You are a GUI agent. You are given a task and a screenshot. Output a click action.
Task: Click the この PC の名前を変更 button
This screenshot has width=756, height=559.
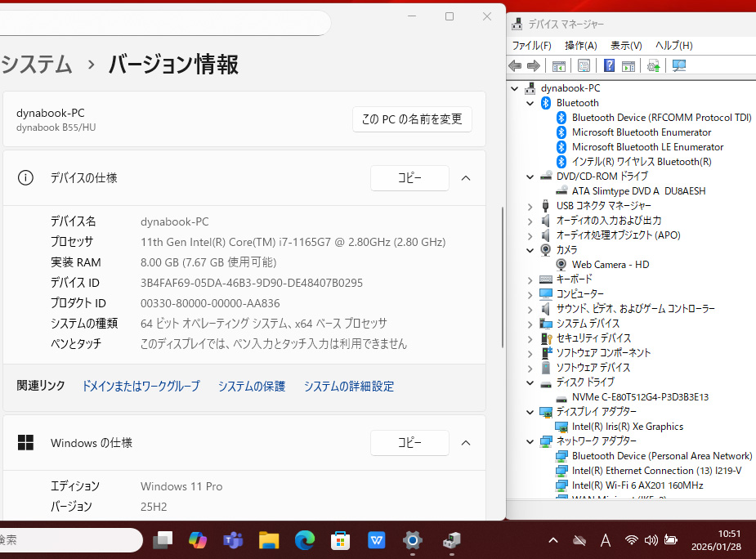pyautogui.click(x=412, y=119)
